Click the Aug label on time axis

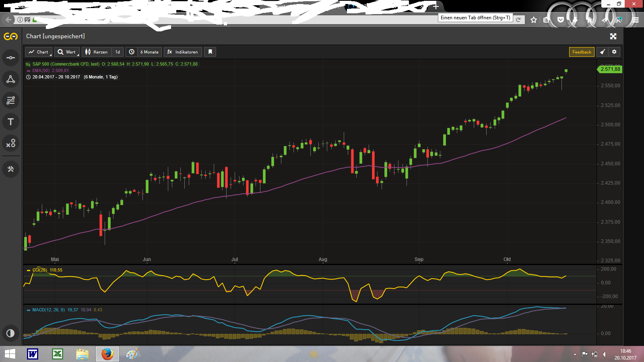coord(323,259)
